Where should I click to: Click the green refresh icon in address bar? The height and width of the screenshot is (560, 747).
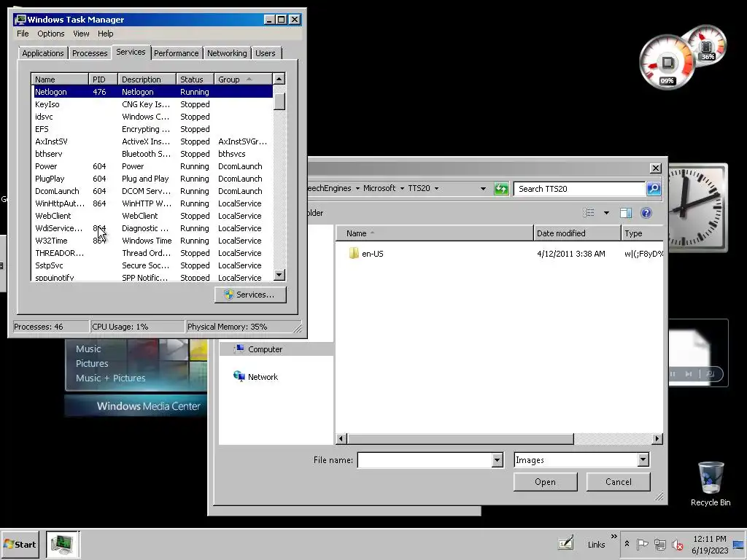click(x=501, y=189)
